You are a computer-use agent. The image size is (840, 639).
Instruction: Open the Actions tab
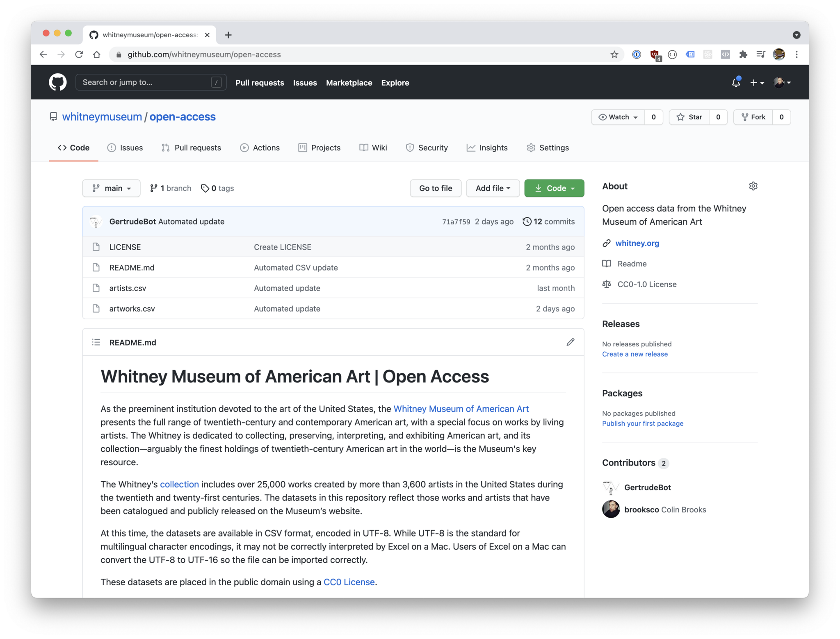pos(266,147)
